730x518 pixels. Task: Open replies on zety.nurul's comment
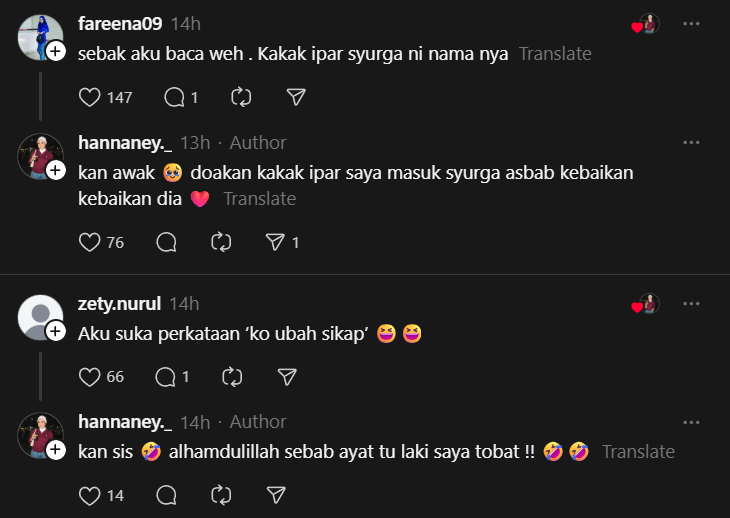pos(167,376)
